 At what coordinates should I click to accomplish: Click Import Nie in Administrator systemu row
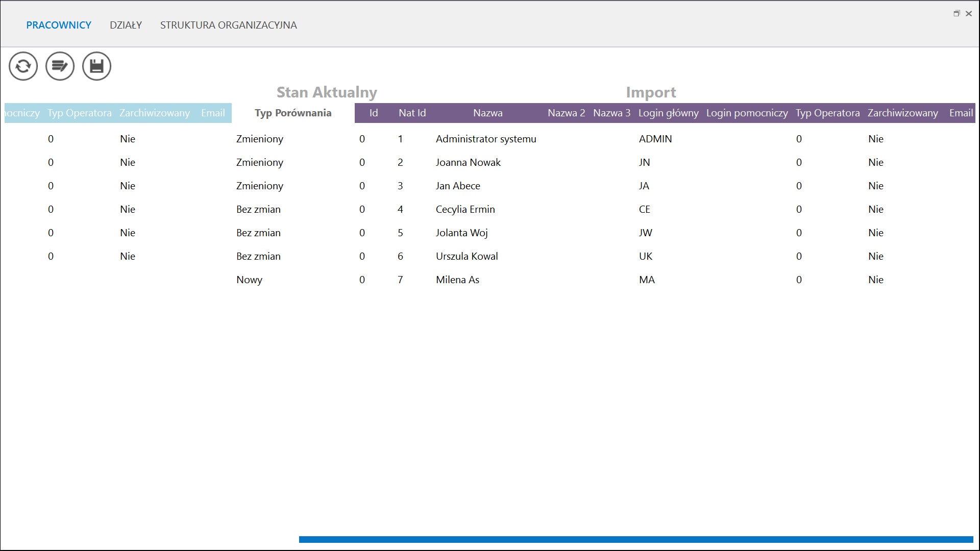tap(875, 139)
